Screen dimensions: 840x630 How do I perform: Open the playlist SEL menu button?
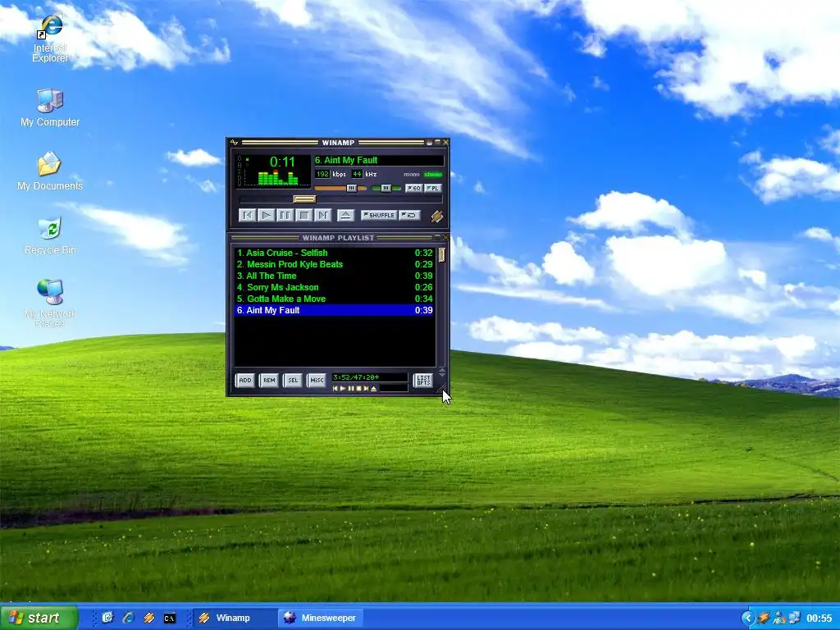click(x=293, y=381)
